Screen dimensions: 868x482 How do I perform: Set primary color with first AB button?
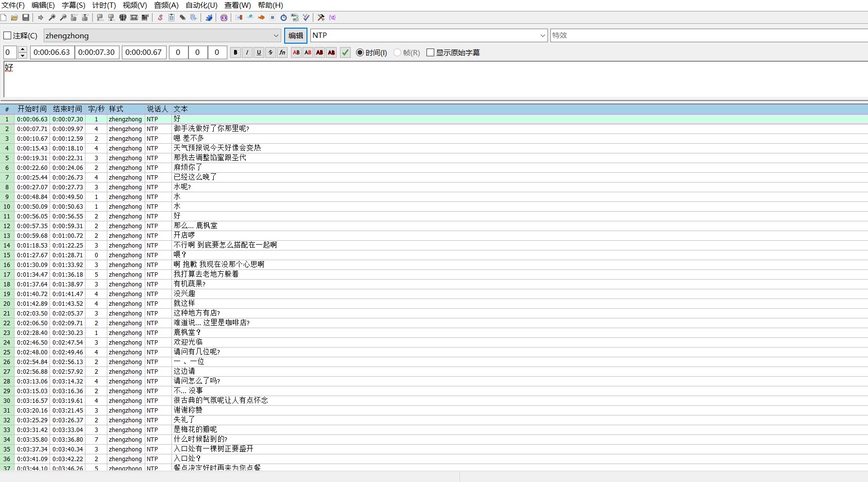click(x=296, y=52)
